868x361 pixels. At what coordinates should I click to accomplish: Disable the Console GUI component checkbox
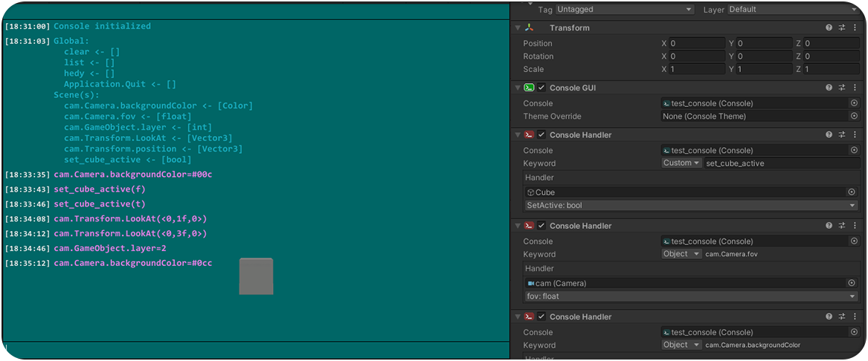(x=541, y=88)
